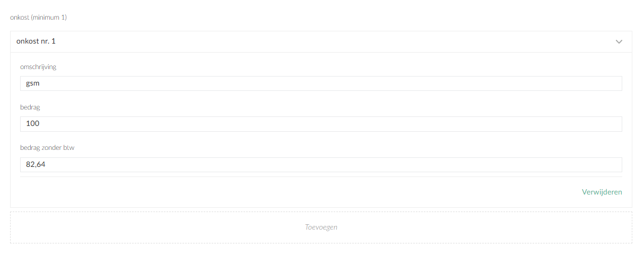Click the 82,64 value
Image resolution: width=644 pixels, height=253 pixels.
pyautogui.click(x=36, y=165)
